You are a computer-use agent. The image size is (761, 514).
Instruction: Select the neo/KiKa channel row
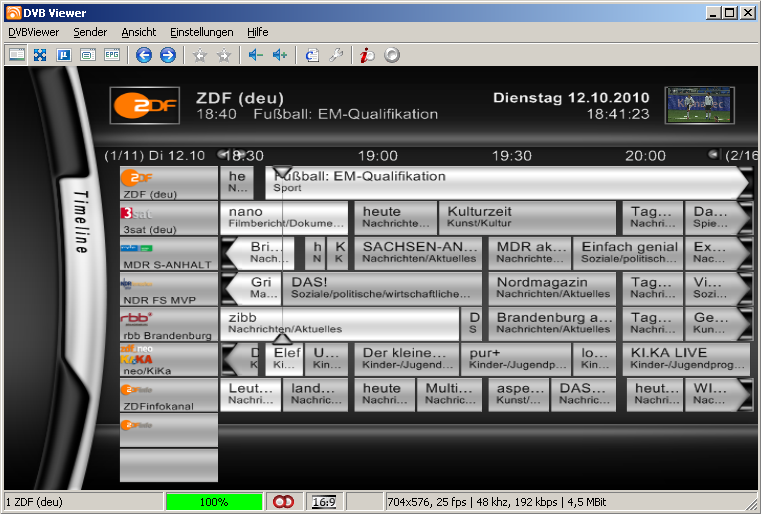coord(169,360)
